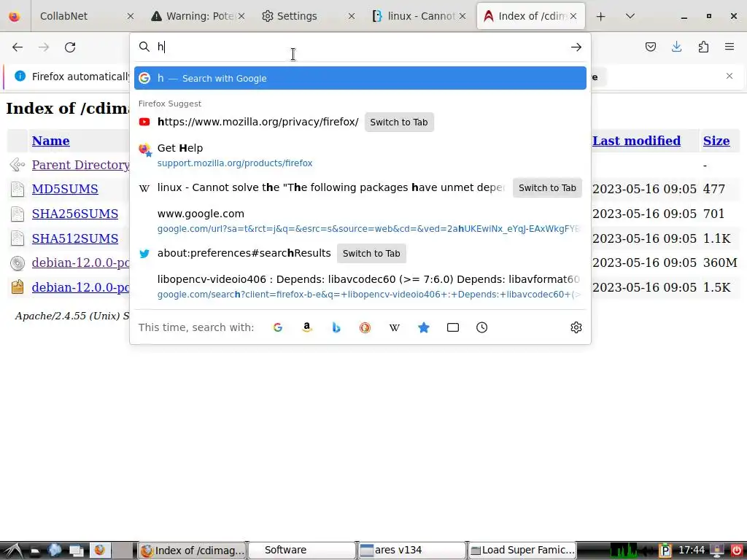Click in the address bar text field
The image size is (747, 560).
pos(362,47)
